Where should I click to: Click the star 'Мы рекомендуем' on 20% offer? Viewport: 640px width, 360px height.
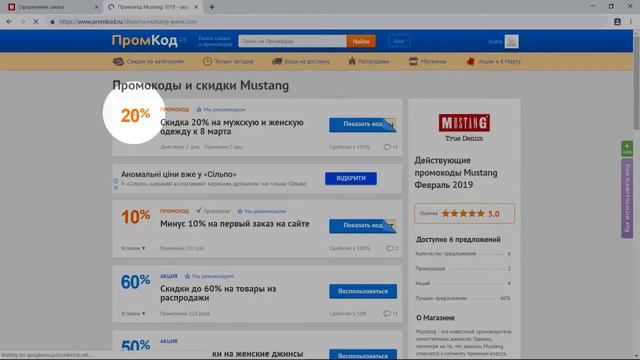220,109
